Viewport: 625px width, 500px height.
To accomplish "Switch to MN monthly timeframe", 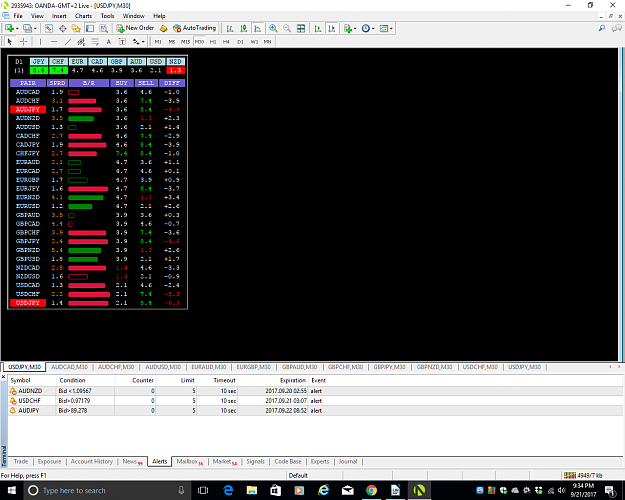I will (x=267, y=41).
